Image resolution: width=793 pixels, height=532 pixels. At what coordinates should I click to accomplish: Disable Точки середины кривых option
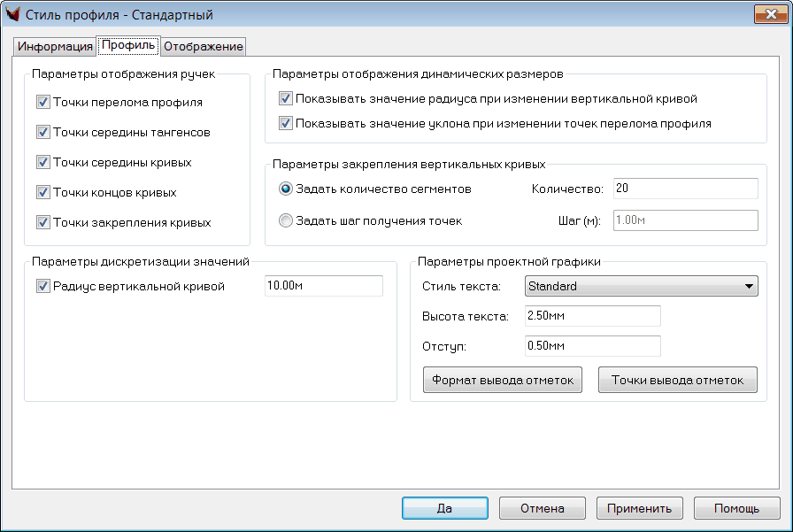pyautogui.click(x=43, y=163)
